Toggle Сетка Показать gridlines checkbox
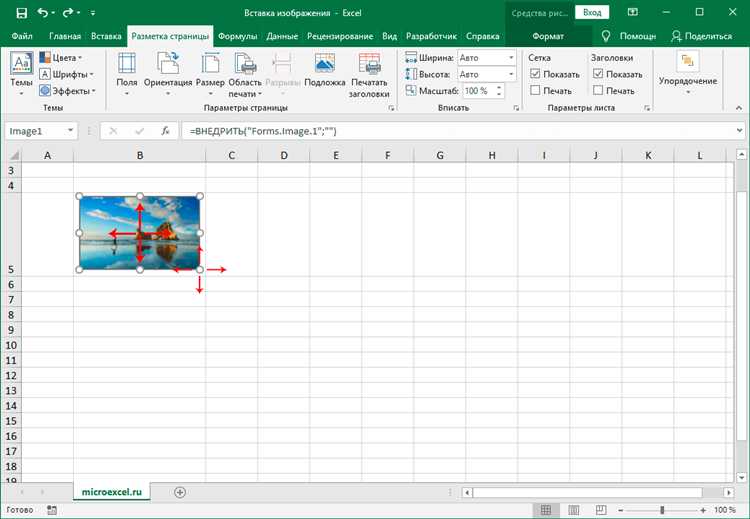The image size is (750, 519). (535, 74)
